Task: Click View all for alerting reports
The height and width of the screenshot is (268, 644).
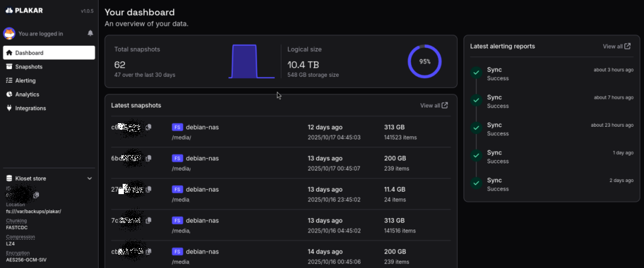Action: coord(616,46)
